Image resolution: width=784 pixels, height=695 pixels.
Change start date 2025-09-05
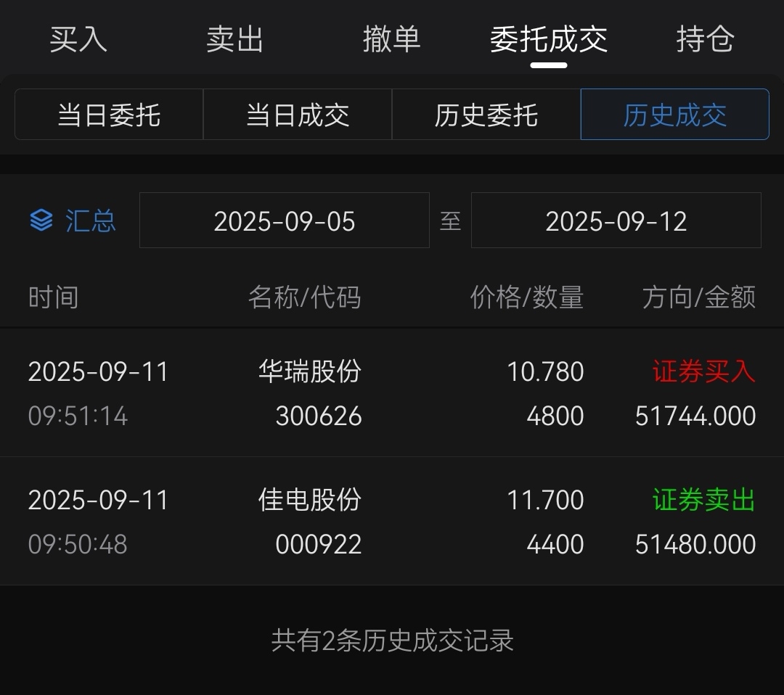[284, 221]
